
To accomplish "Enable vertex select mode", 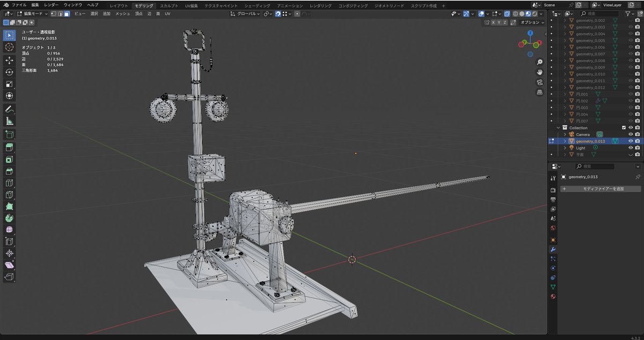I will (x=54, y=13).
